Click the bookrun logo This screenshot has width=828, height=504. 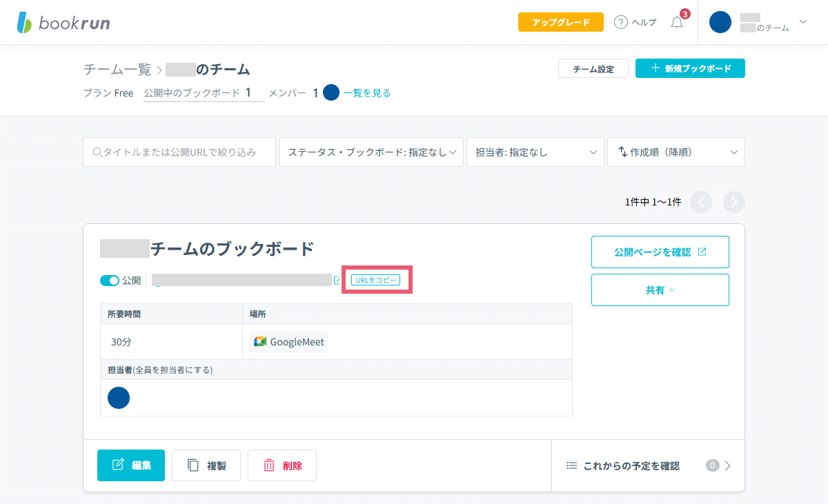click(x=62, y=21)
